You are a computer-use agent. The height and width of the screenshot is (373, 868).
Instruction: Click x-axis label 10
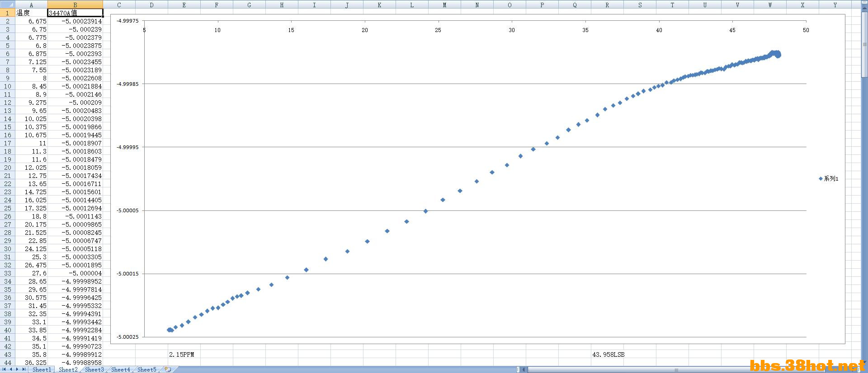click(217, 30)
